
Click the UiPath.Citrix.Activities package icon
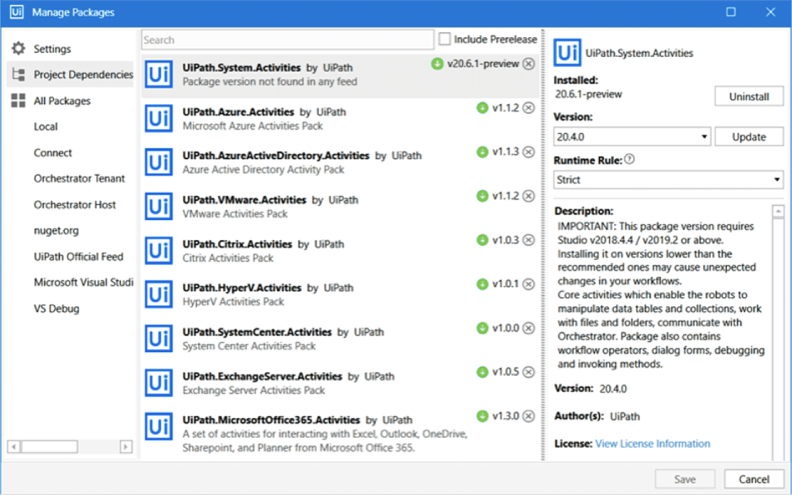click(x=159, y=251)
